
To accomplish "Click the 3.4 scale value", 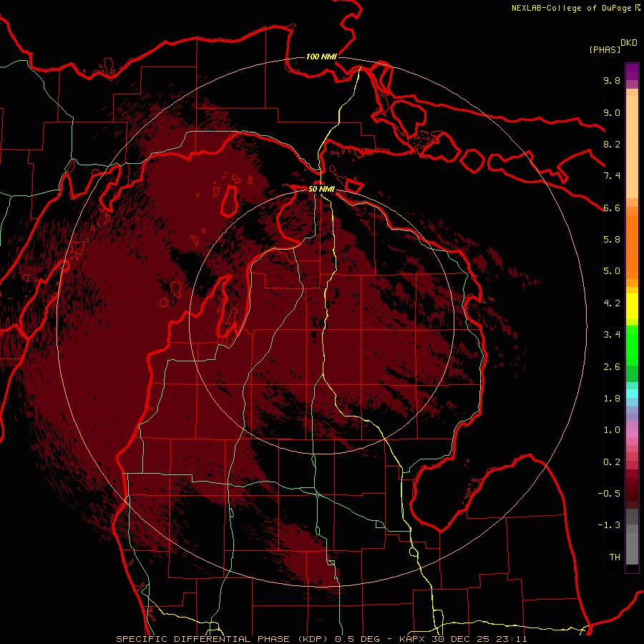I will click(x=612, y=335).
